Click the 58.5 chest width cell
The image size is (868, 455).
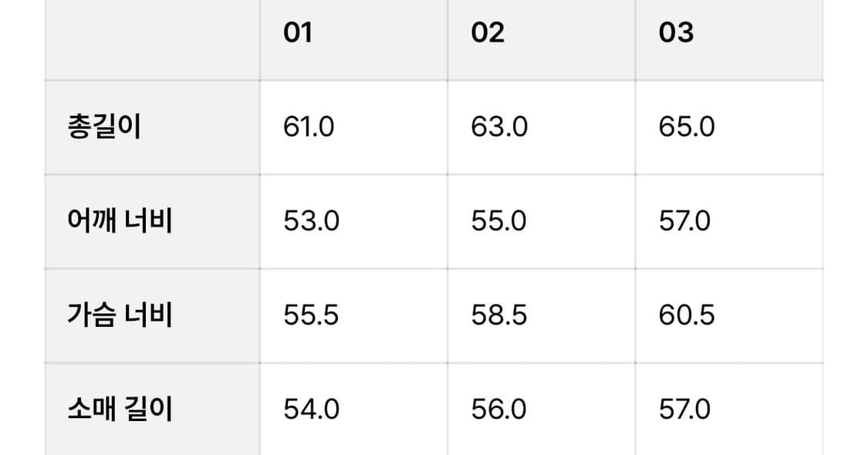coord(498,315)
